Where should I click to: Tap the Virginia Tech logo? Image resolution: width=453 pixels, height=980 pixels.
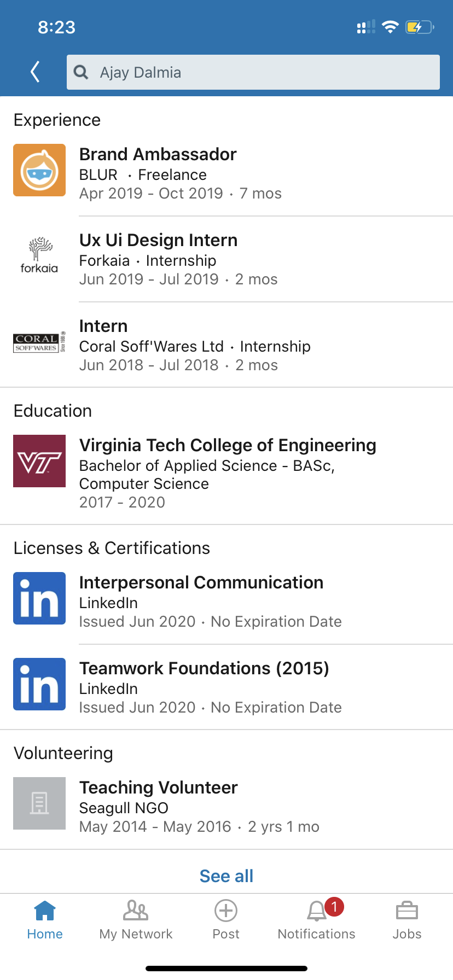tap(39, 461)
